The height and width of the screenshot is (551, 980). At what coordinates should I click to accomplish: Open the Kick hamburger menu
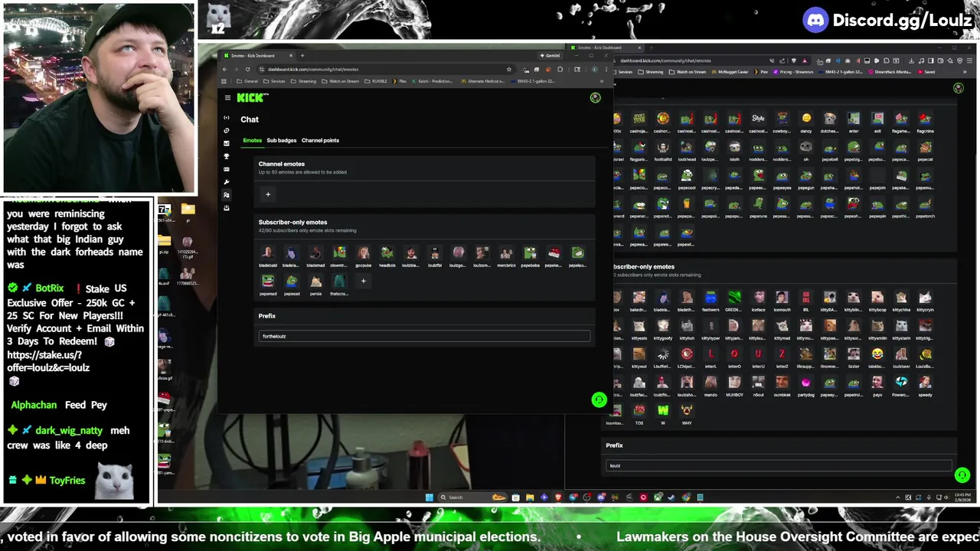point(227,98)
